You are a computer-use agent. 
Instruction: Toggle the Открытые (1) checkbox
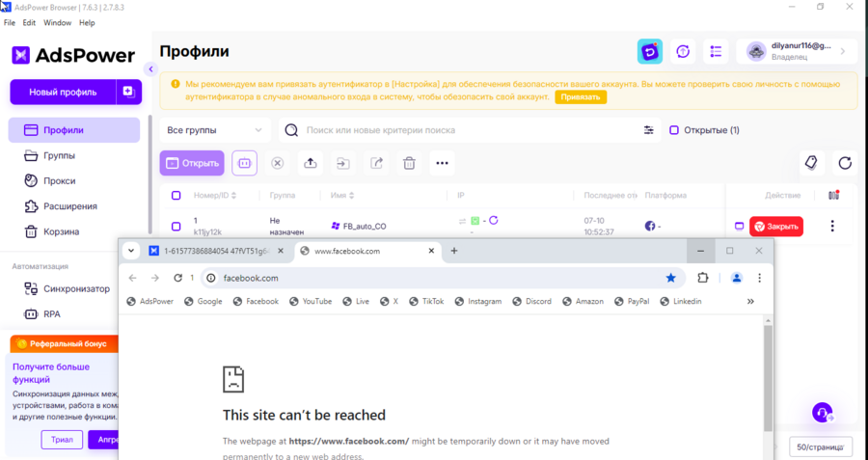tap(674, 130)
